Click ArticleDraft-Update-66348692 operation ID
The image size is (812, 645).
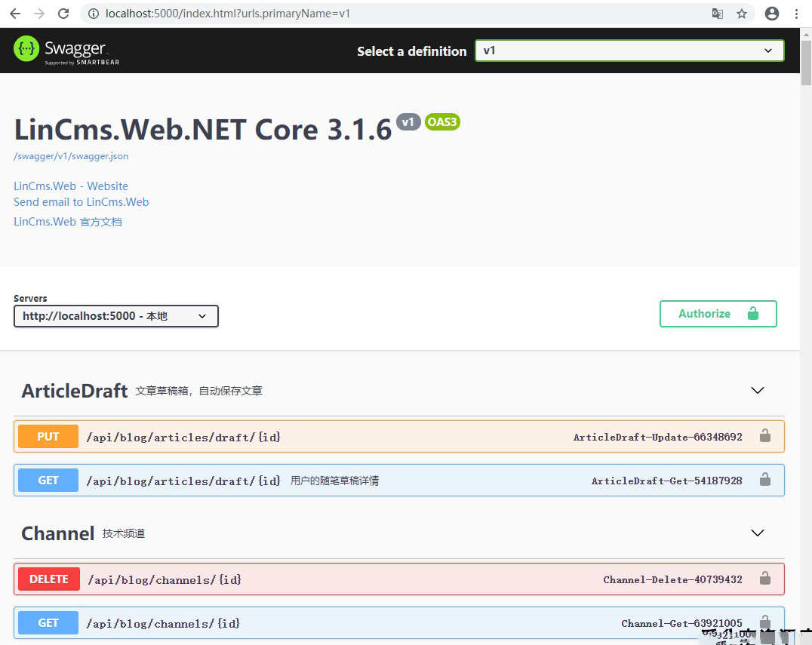tap(658, 437)
